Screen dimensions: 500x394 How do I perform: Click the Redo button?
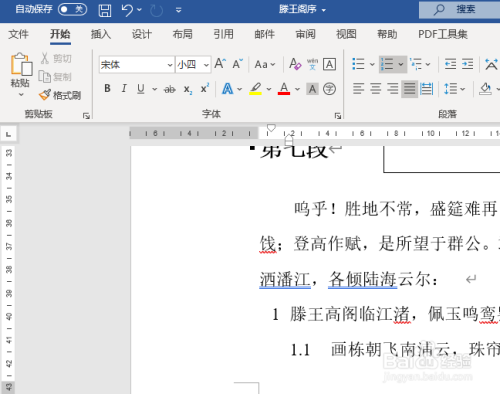coord(156,10)
